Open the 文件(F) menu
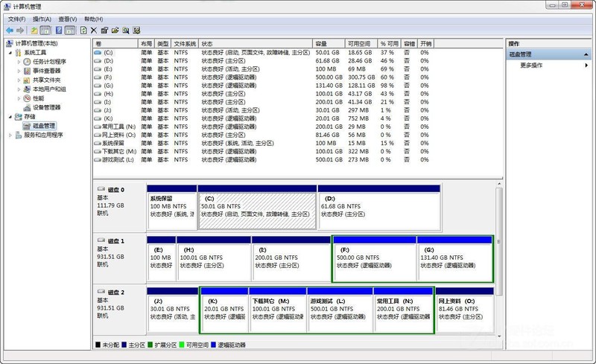The width and height of the screenshot is (596, 364). point(15,19)
